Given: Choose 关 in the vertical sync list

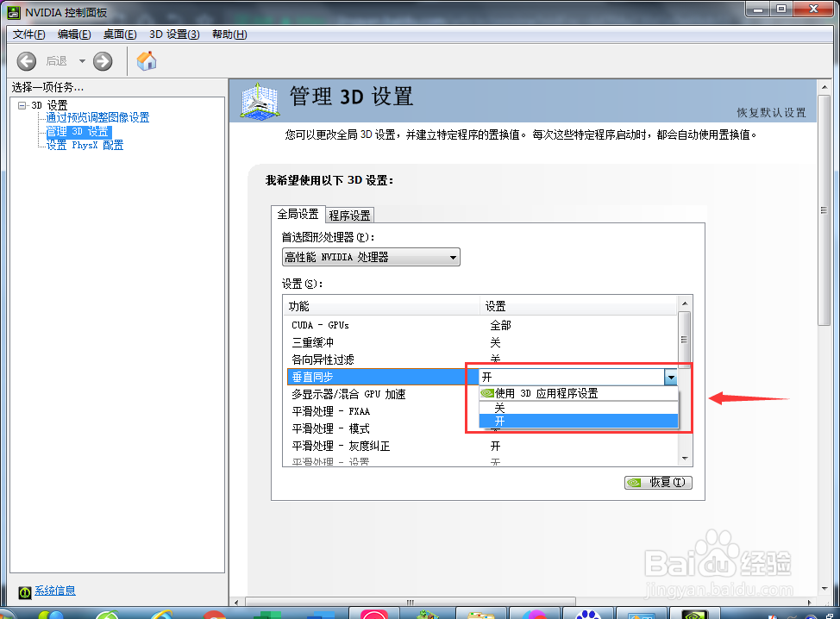Looking at the screenshot, I should 579,408.
